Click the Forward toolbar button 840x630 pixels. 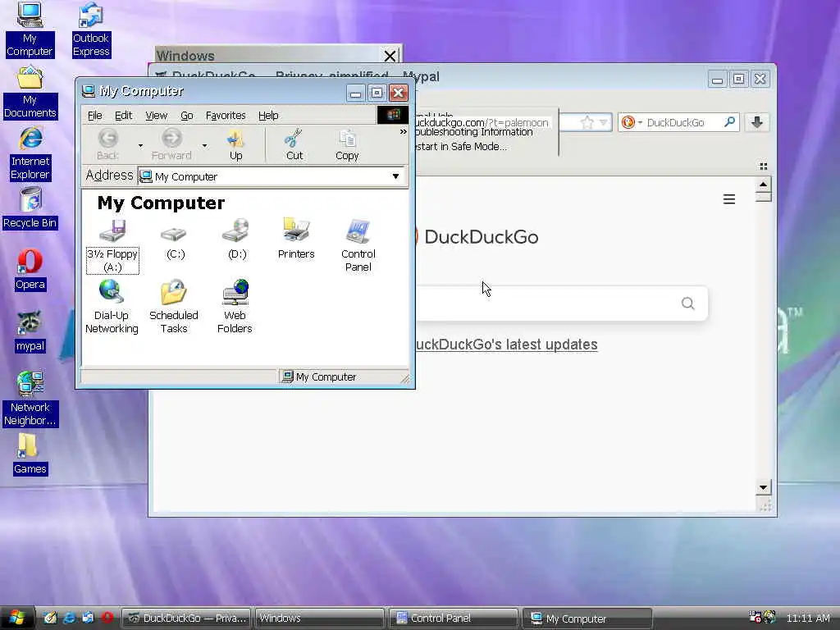(x=171, y=144)
